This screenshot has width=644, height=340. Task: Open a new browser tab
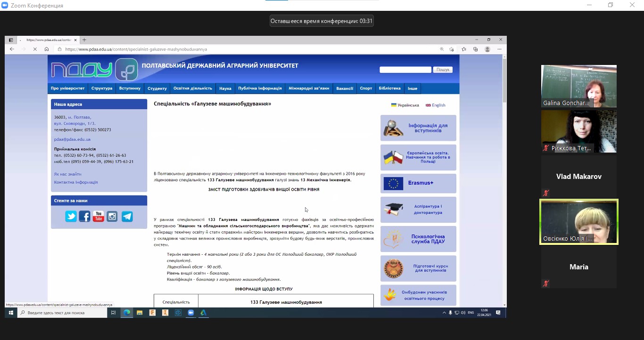84,40
